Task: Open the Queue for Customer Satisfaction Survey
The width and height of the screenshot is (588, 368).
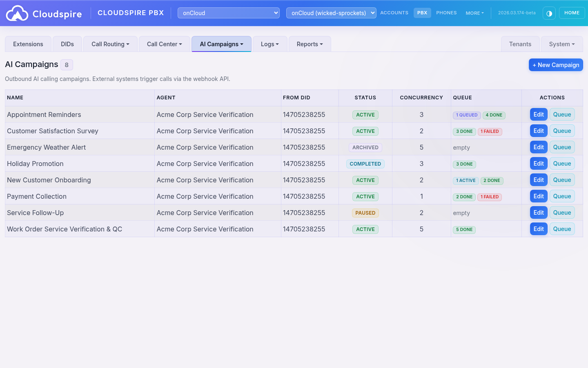Action: pos(562,130)
